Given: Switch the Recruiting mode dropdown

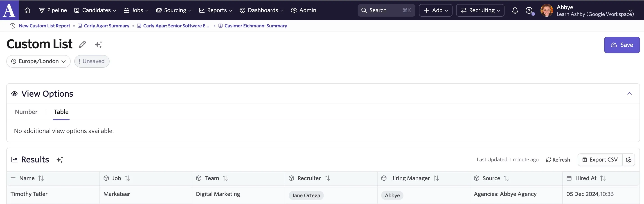Looking at the screenshot, I should click(480, 10).
